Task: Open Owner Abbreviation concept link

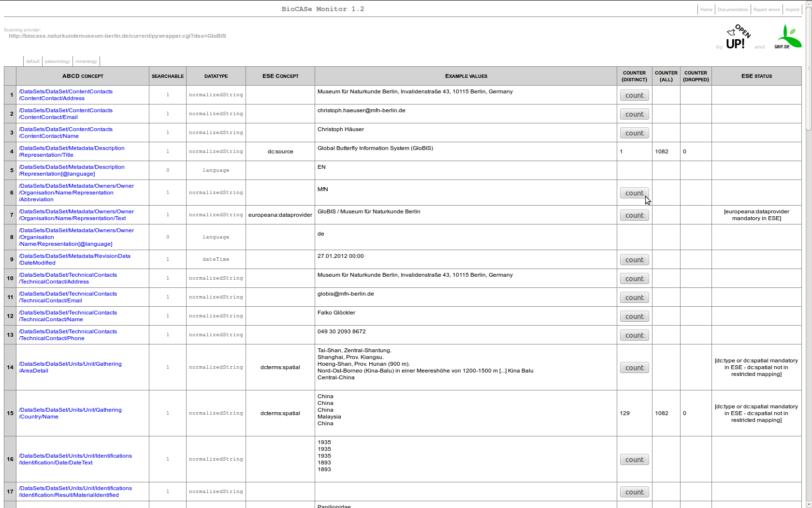Action: [x=76, y=193]
